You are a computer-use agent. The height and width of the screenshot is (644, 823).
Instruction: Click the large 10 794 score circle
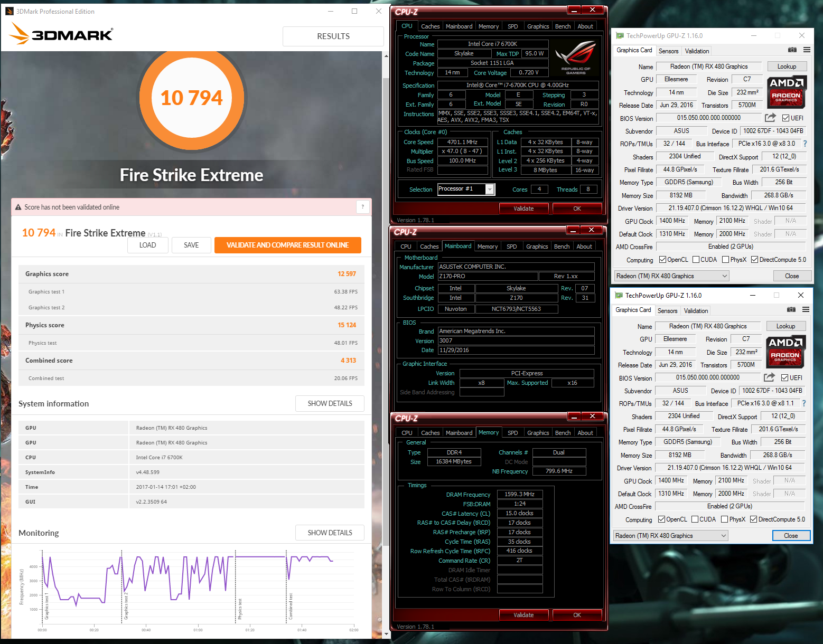(191, 98)
